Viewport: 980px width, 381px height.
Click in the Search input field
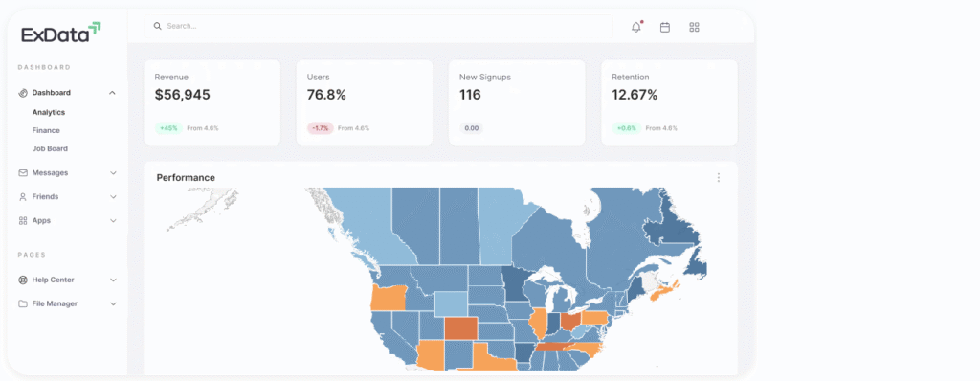[x=379, y=26]
